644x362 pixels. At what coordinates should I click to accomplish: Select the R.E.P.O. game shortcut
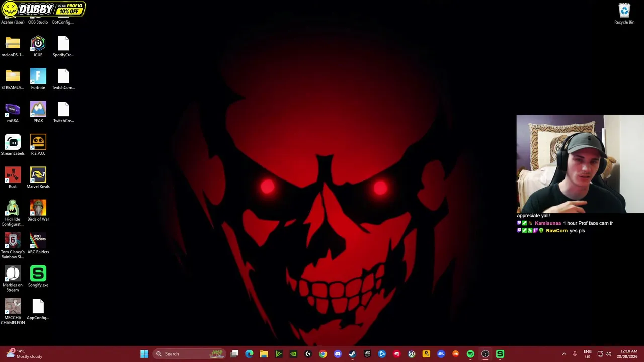tap(38, 145)
